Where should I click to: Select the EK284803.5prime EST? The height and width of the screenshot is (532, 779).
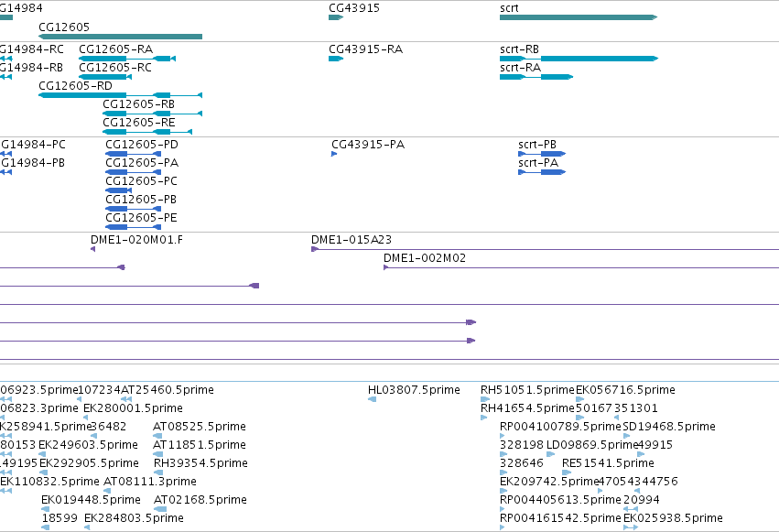87,527
